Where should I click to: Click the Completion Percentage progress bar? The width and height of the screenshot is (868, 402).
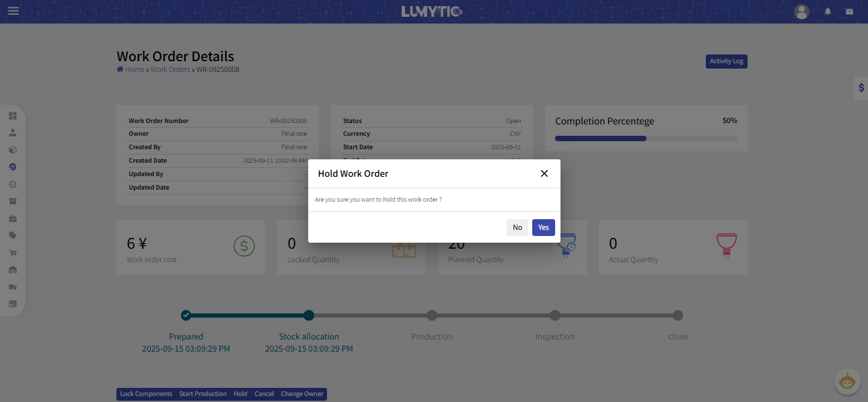[646, 138]
